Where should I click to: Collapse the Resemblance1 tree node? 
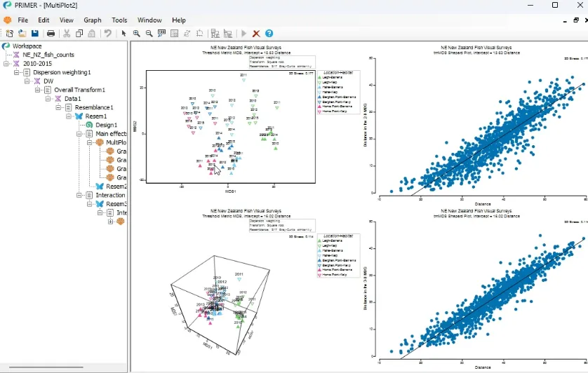58,107
